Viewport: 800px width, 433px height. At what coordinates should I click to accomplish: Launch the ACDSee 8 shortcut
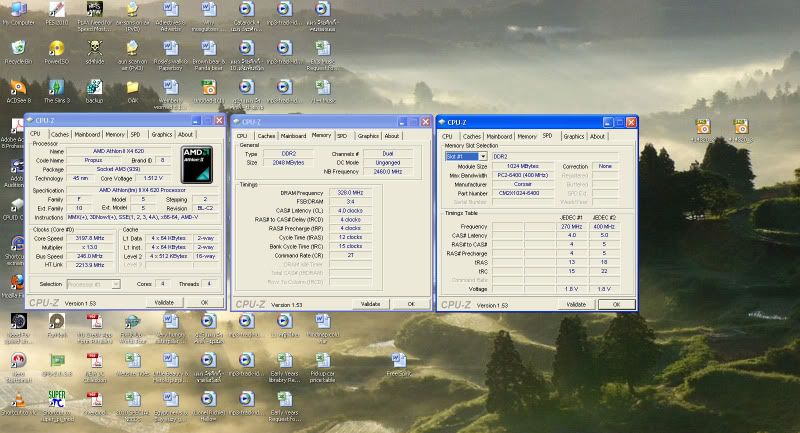(18, 88)
